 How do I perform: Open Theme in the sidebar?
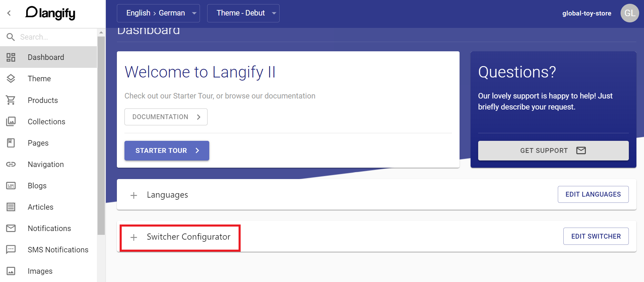tap(48, 79)
